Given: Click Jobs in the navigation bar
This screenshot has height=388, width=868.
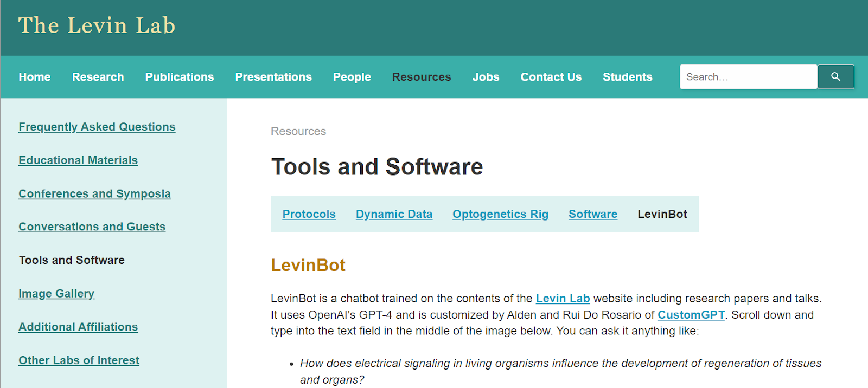Looking at the screenshot, I should tap(486, 77).
